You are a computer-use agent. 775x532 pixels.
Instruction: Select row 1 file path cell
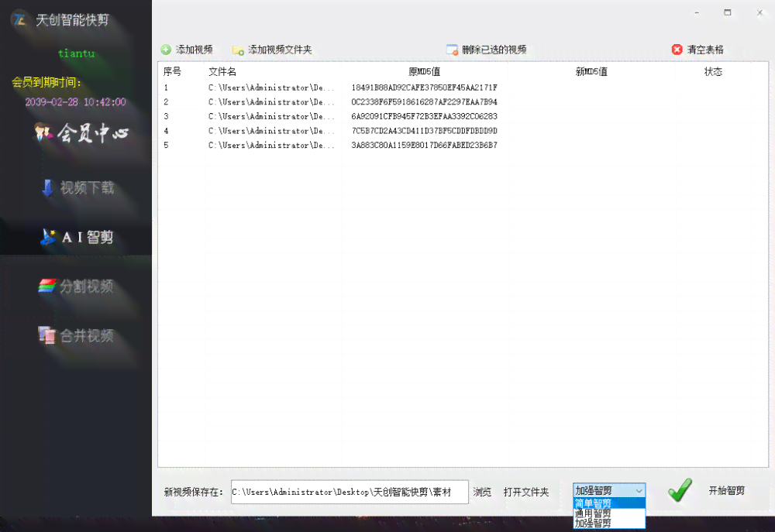[x=271, y=88]
